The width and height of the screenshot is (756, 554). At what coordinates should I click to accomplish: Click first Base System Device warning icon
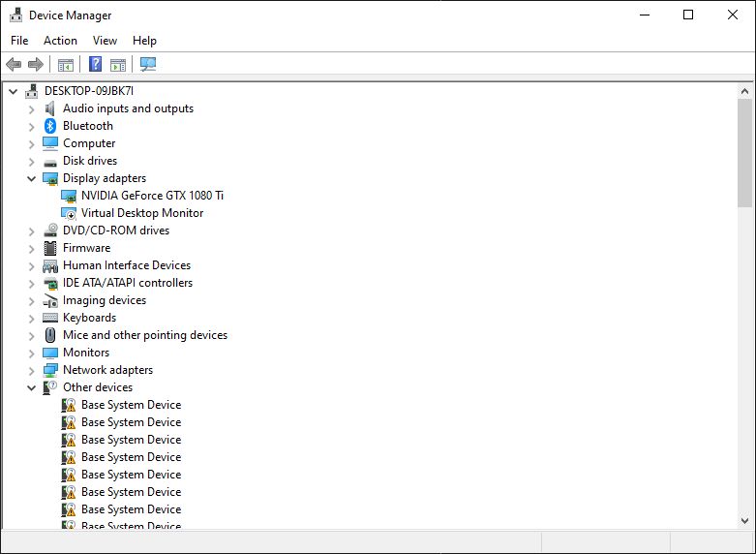[x=69, y=405]
